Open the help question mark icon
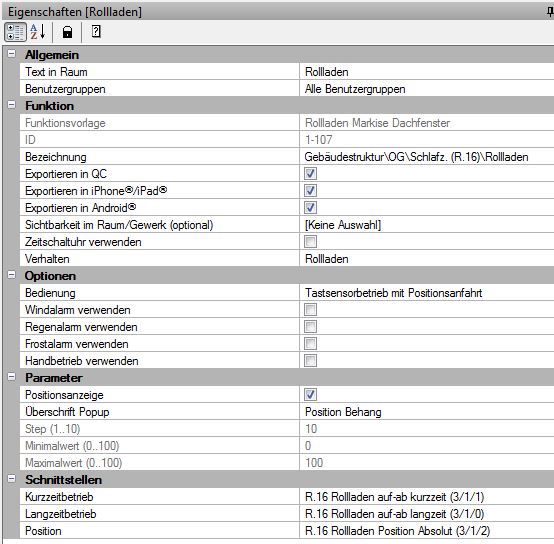The image size is (554, 544). [96, 32]
